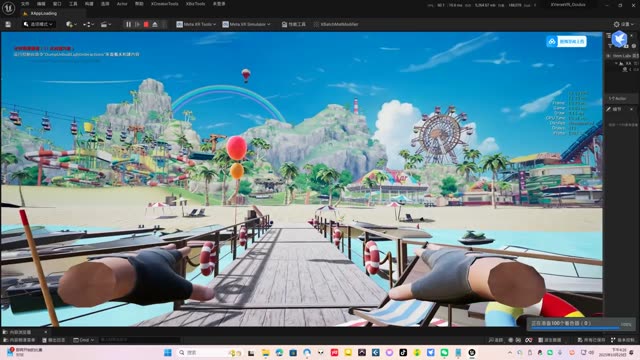Open the Cmd console type dropdown
Image resolution: width=640 pixels, height=360 pixels.
[x=83, y=340]
